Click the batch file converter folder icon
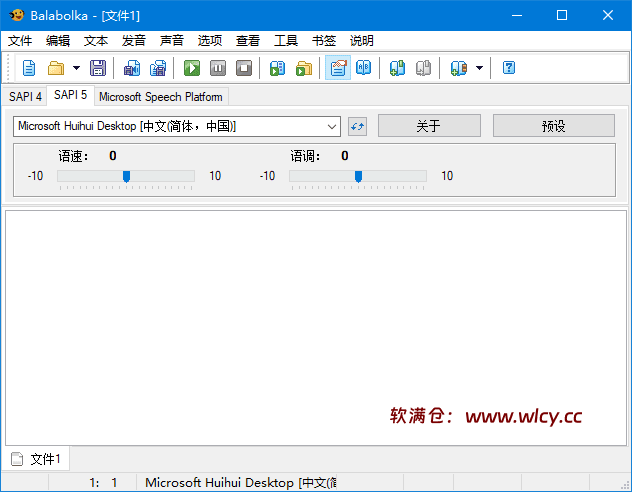 tap(304, 68)
